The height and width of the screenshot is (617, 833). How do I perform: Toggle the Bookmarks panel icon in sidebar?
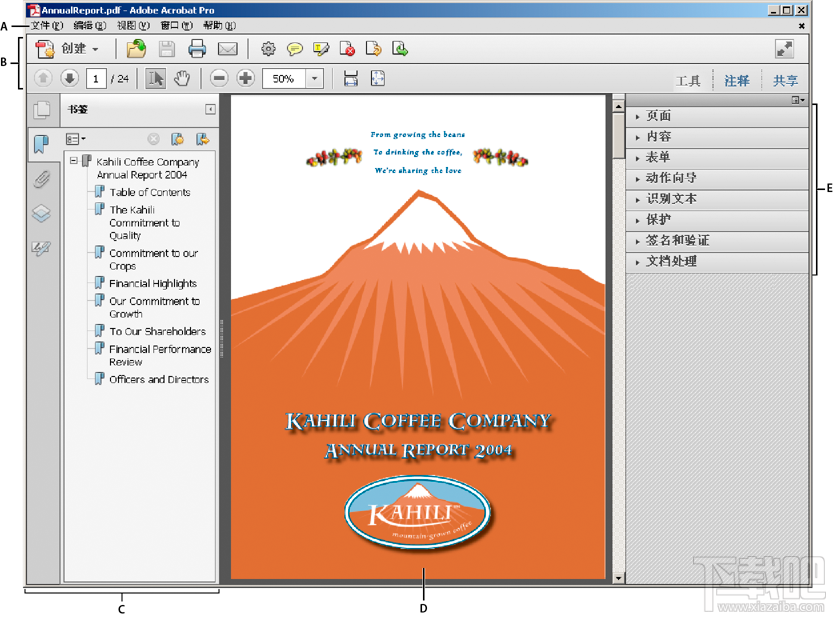point(42,144)
